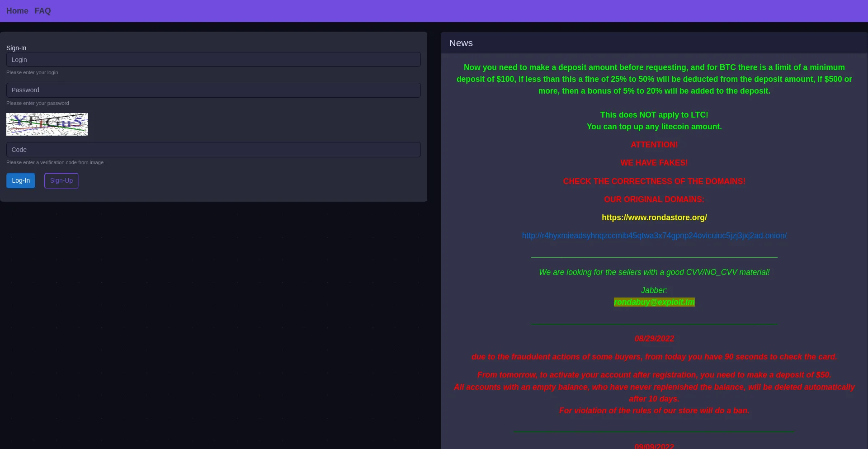Open the Home menu item

coord(17,11)
